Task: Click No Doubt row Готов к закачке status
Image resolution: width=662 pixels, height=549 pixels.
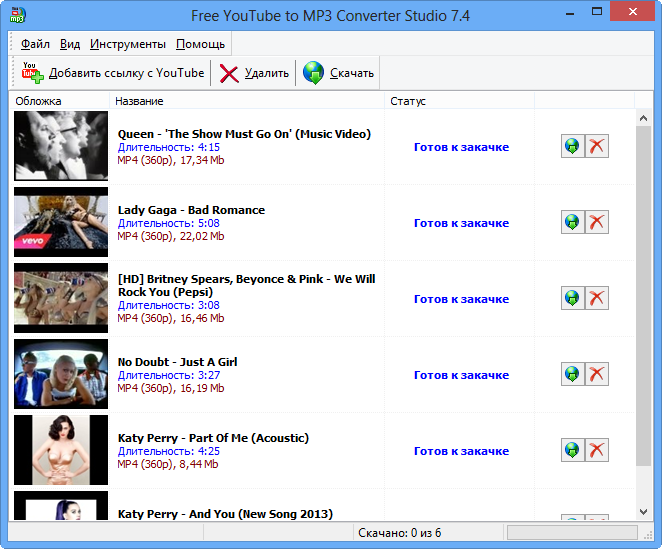Action: (x=461, y=375)
